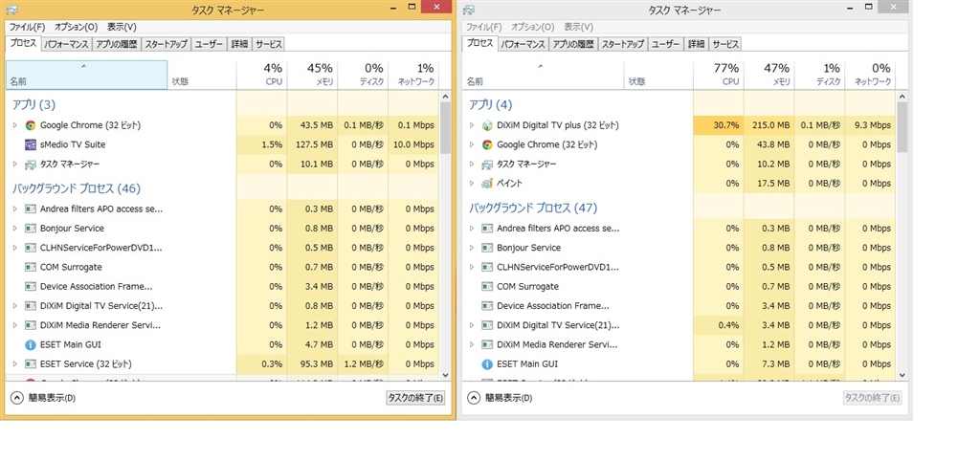Image resolution: width=980 pixels, height=461 pixels.
Task: Click 簡易表示(D) in right window
Action: [x=501, y=398]
